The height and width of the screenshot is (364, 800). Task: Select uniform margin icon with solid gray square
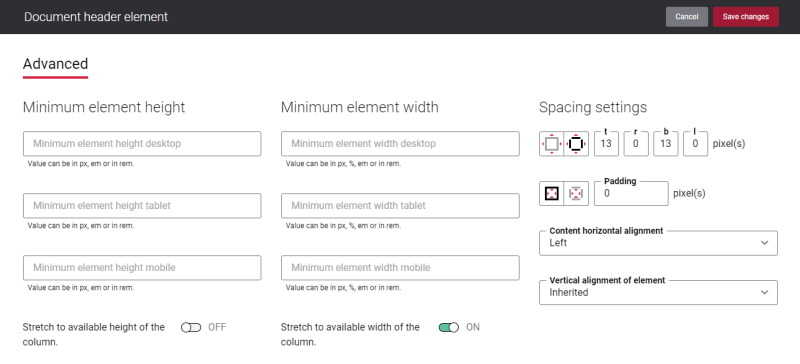coord(552,144)
